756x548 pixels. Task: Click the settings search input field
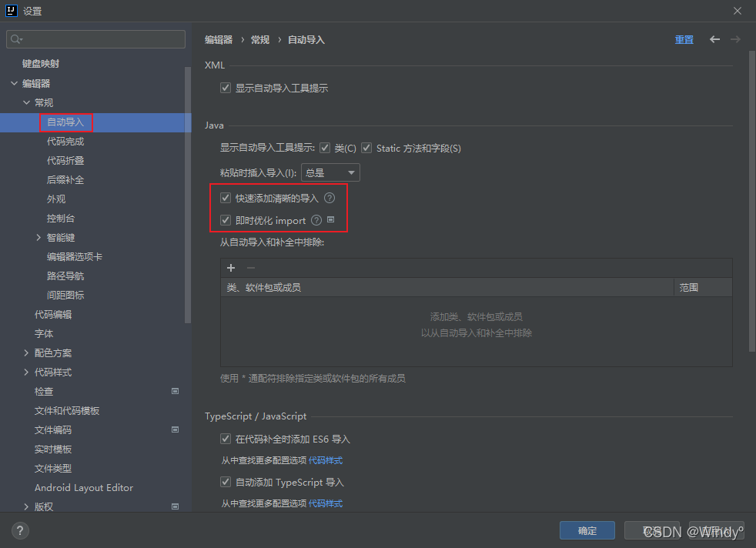95,39
